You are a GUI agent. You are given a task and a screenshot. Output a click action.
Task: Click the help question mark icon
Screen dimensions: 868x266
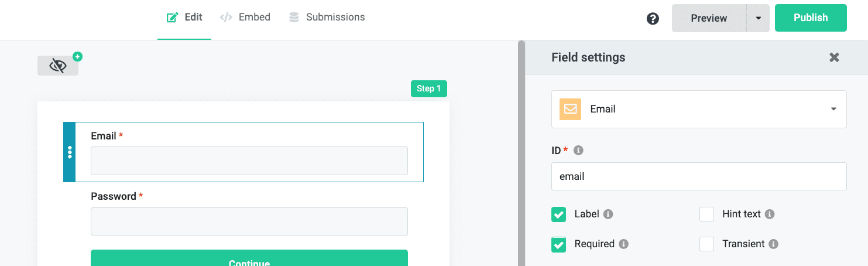click(x=653, y=19)
